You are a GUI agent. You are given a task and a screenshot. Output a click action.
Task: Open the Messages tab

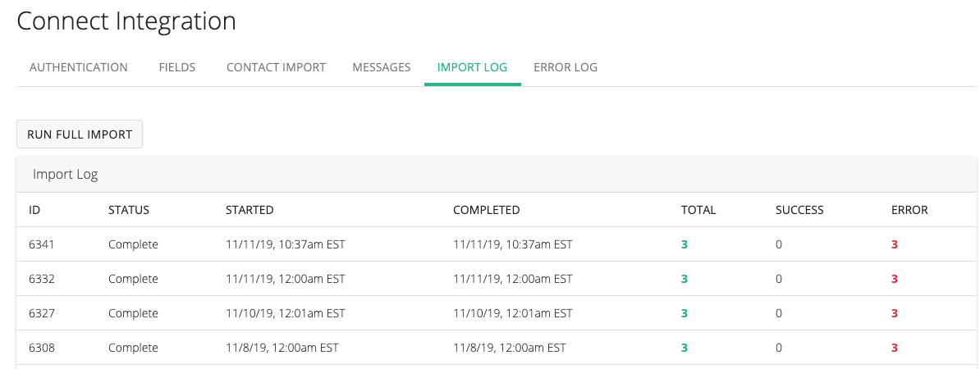(x=382, y=67)
